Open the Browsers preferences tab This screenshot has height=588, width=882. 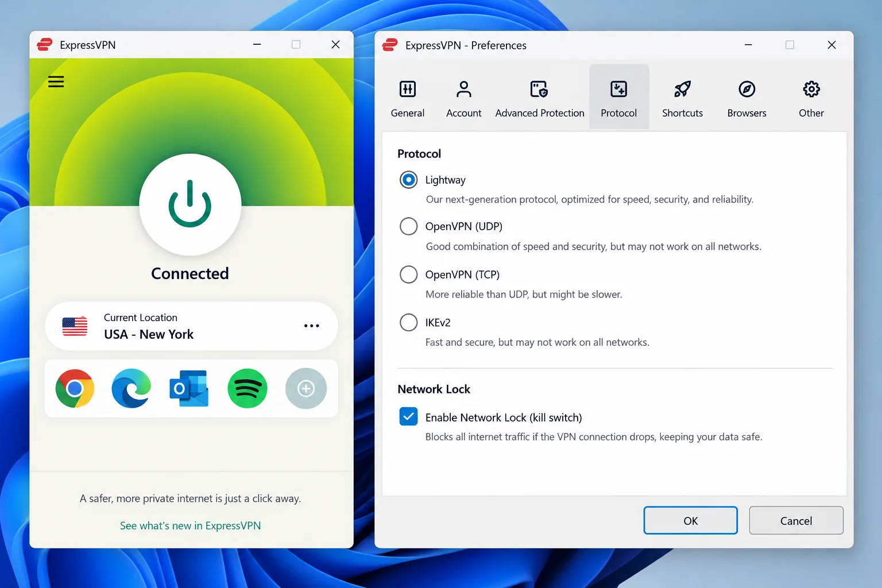click(746, 99)
